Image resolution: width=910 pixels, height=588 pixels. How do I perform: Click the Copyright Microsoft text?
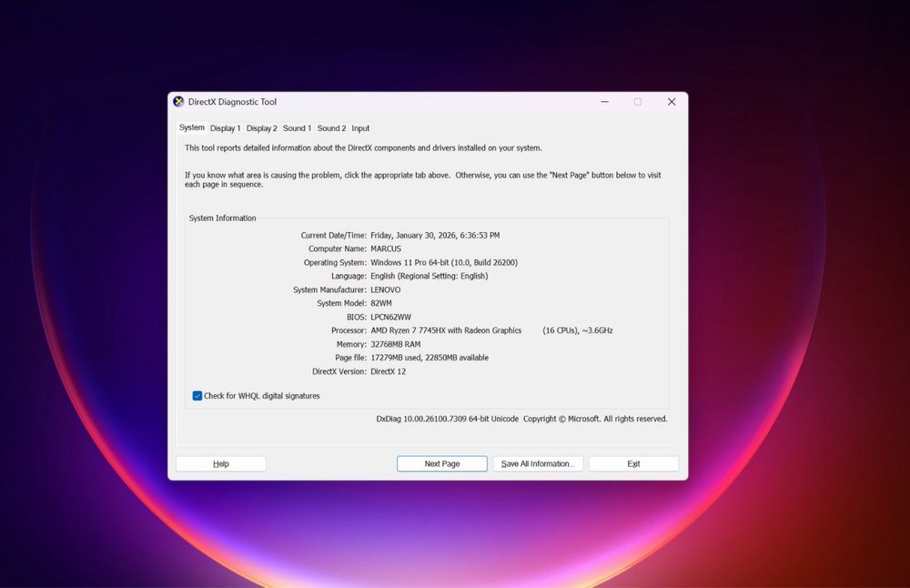pos(595,419)
